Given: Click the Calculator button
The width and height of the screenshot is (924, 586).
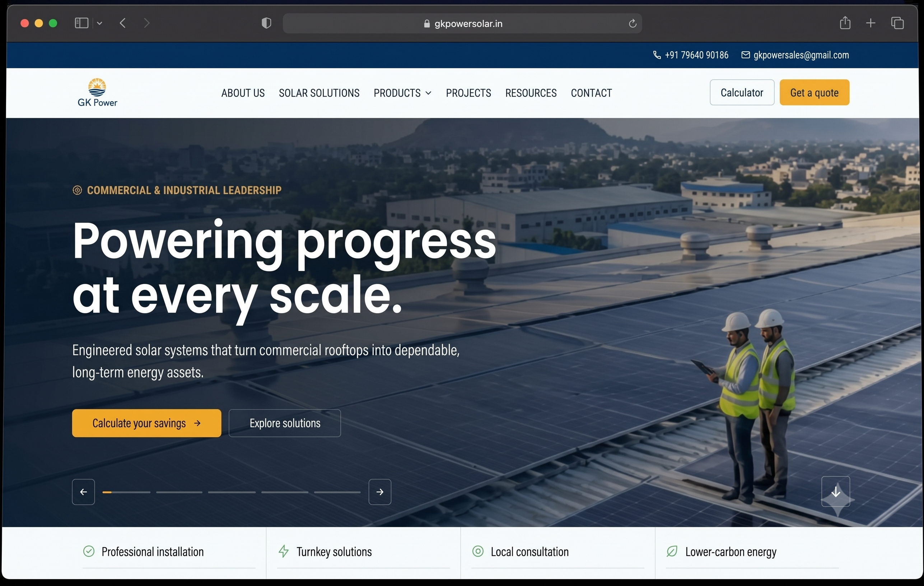Looking at the screenshot, I should [742, 93].
